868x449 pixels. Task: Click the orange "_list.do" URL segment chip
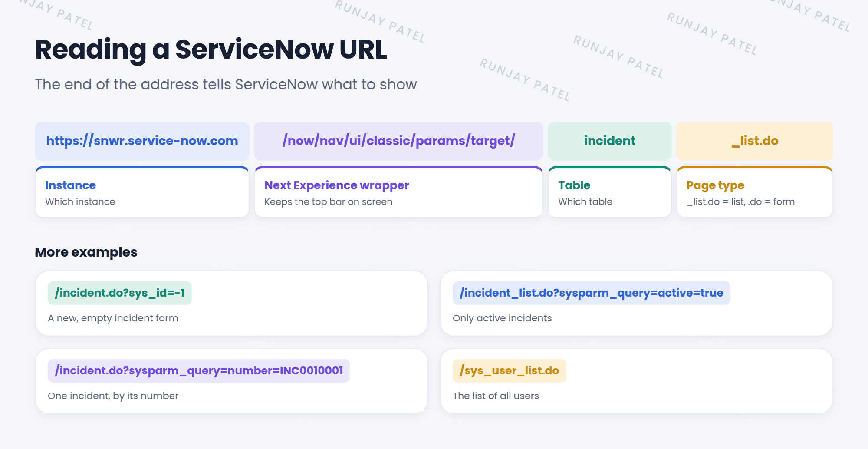755,141
